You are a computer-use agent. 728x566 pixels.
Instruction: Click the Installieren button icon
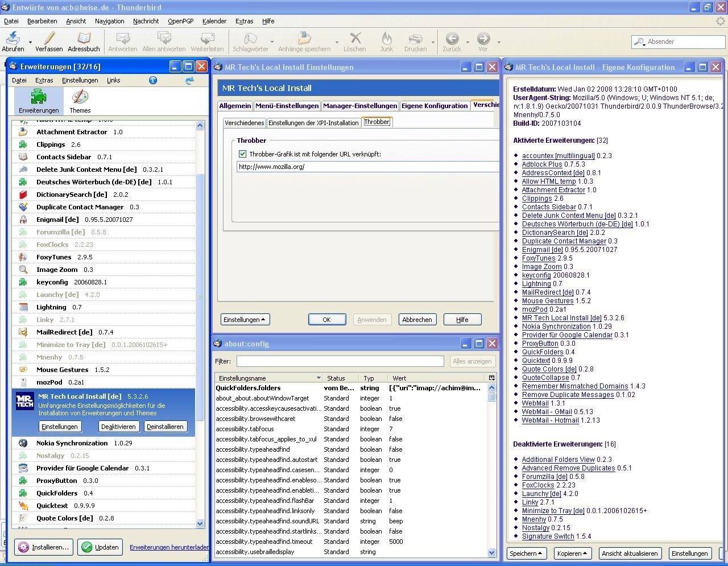pos(23,547)
